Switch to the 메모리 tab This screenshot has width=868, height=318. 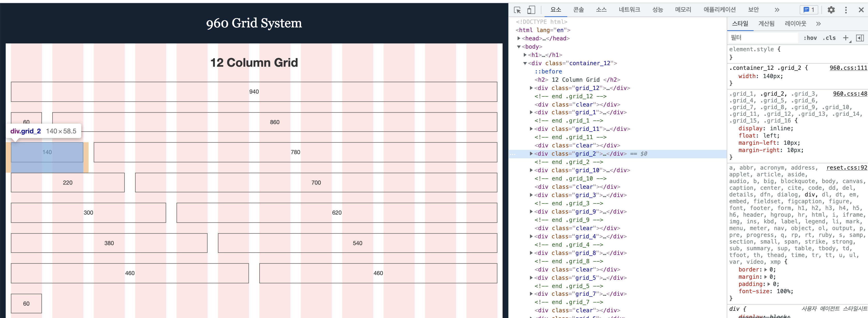[683, 10]
